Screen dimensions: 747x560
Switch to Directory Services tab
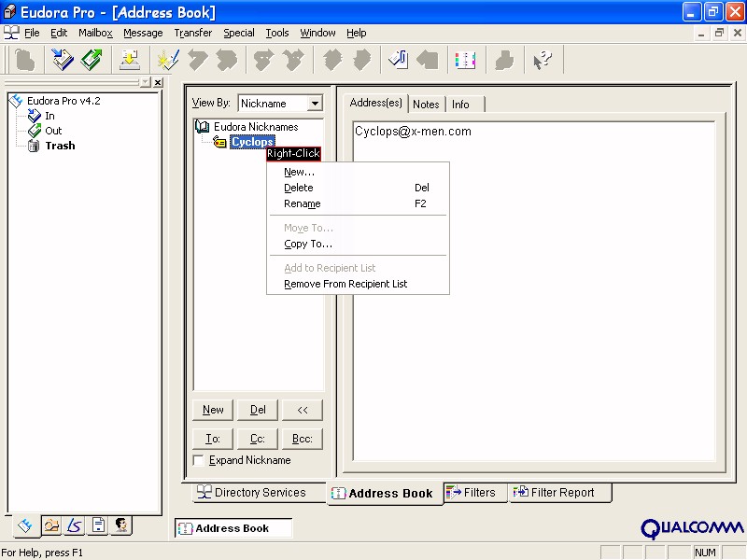(260, 493)
